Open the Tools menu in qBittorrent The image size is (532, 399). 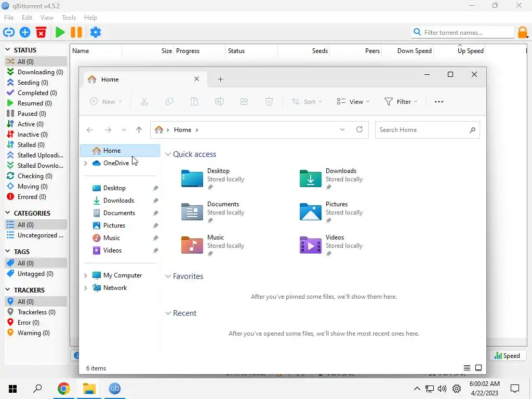[x=69, y=17]
